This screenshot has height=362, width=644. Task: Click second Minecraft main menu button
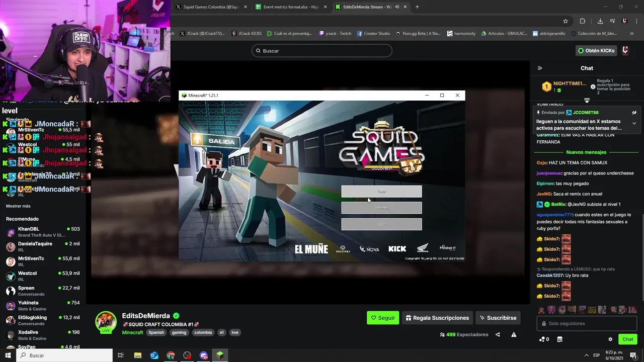coord(381,208)
